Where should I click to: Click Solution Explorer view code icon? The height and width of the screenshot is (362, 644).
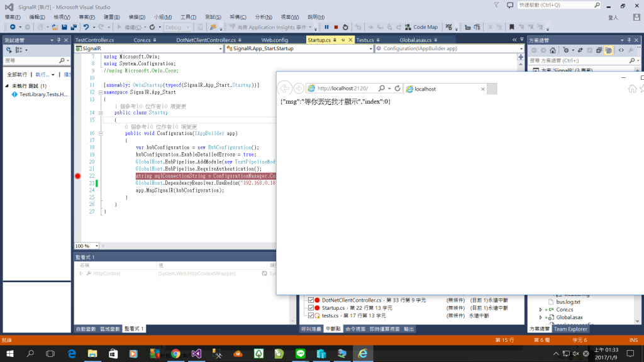(x=621, y=50)
